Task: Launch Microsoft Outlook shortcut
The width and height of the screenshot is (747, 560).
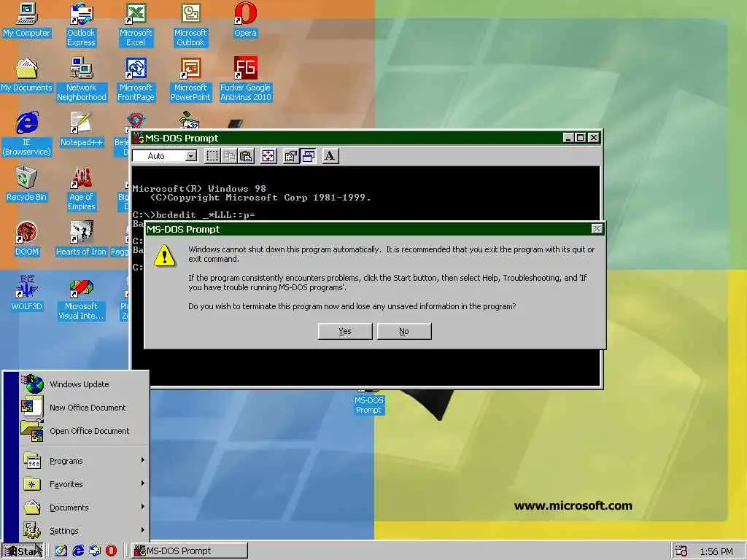Action: click(x=190, y=25)
